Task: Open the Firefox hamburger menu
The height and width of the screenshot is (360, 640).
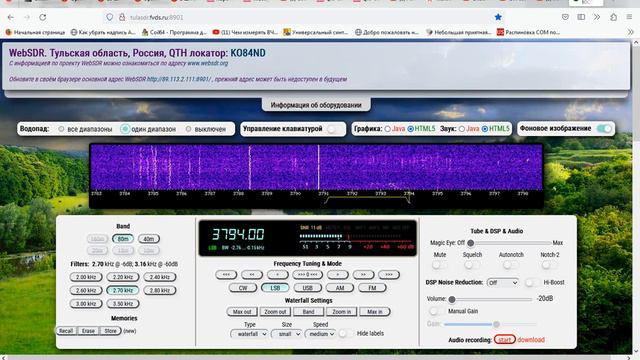Action: [x=629, y=17]
